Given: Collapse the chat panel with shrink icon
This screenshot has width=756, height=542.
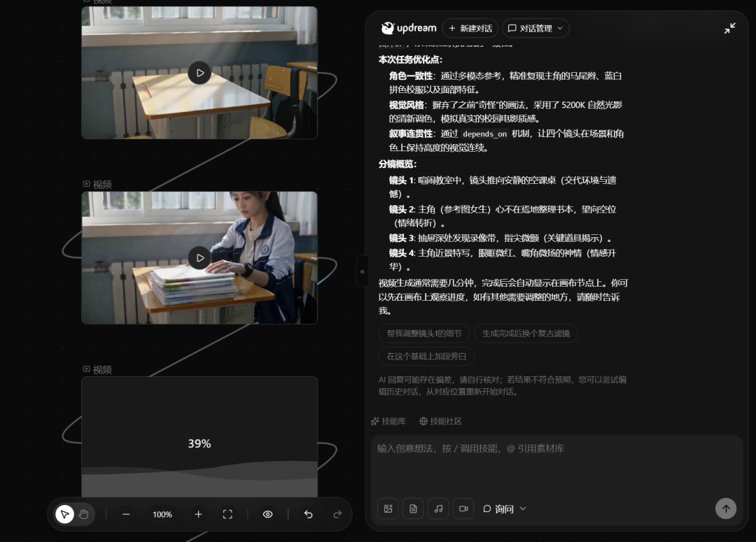Looking at the screenshot, I should [729, 29].
